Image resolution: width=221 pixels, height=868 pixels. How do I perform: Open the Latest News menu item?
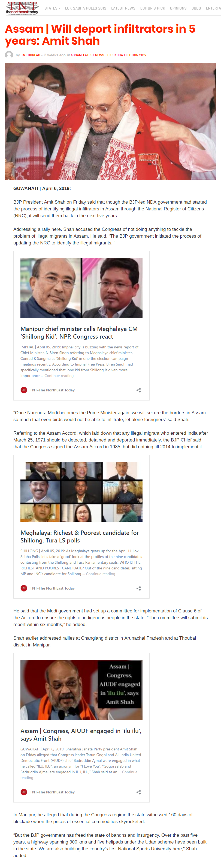[x=123, y=8]
